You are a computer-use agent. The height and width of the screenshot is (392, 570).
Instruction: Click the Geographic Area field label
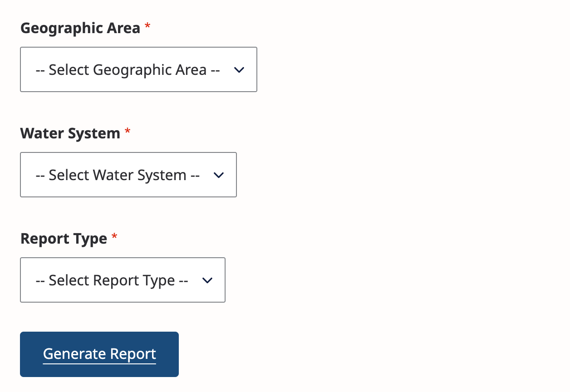(x=80, y=28)
